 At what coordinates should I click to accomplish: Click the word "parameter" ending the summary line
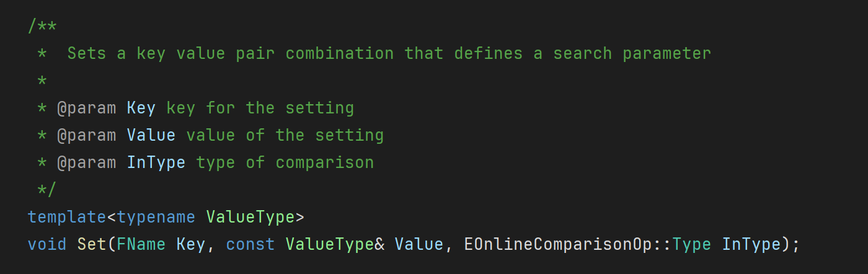[667, 53]
